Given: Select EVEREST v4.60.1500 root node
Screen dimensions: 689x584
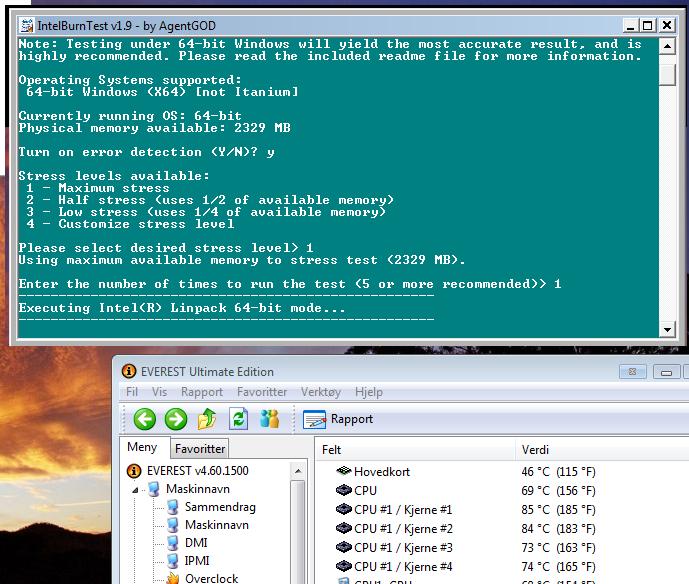Looking at the screenshot, I should [x=198, y=471].
